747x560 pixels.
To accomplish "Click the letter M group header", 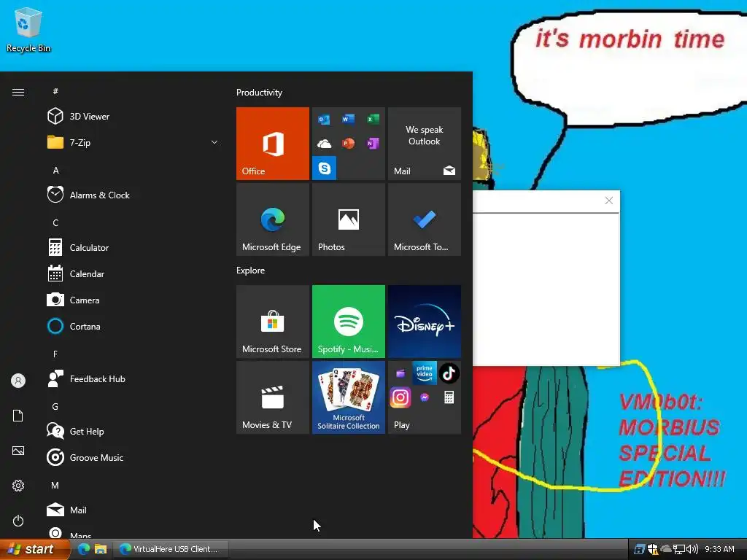I will [x=55, y=485].
